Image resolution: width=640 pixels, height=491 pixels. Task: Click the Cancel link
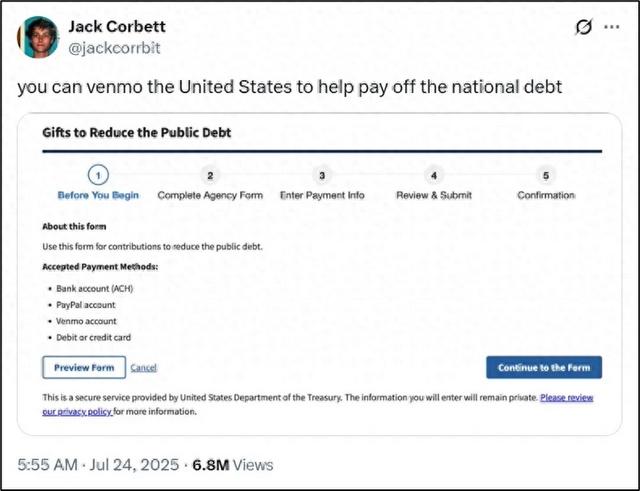click(144, 368)
